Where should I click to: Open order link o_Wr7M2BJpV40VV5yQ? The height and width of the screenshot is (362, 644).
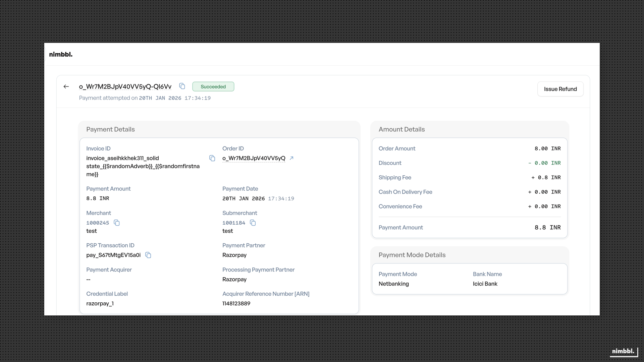tap(254, 158)
